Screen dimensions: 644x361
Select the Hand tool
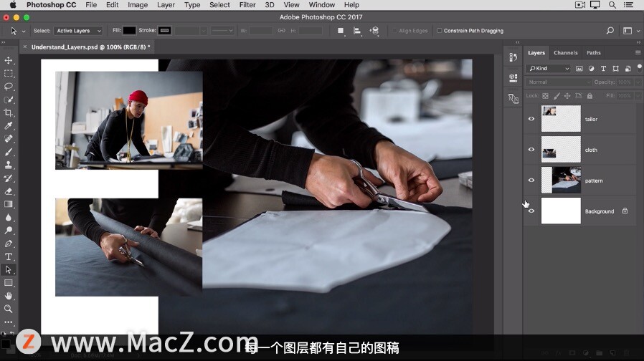click(x=8, y=296)
